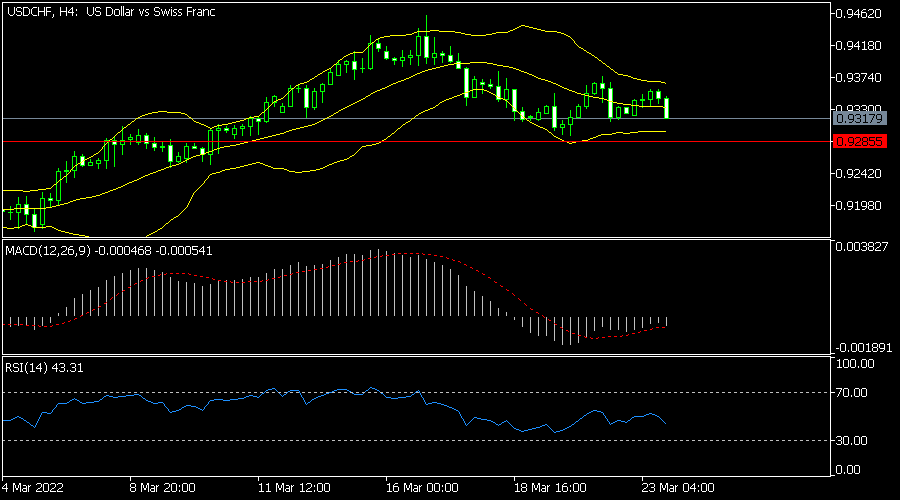This screenshot has height=500, width=900.
Task: Click the 16 Mar 00:00 time label
Action: 422,488
